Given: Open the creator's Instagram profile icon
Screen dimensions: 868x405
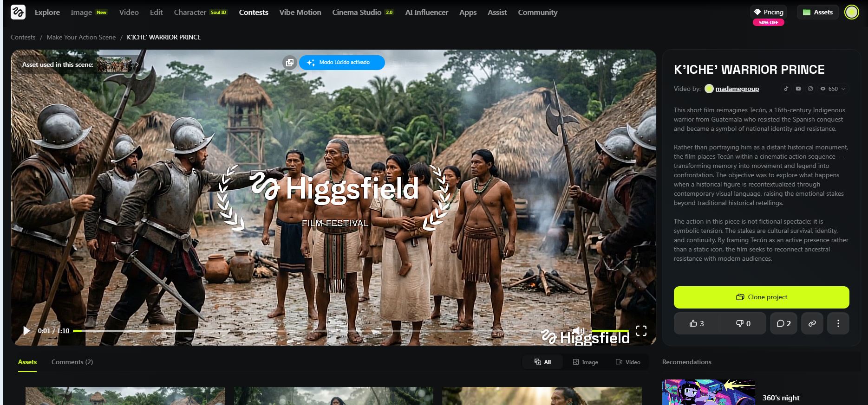Looking at the screenshot, I should point(810,89).
